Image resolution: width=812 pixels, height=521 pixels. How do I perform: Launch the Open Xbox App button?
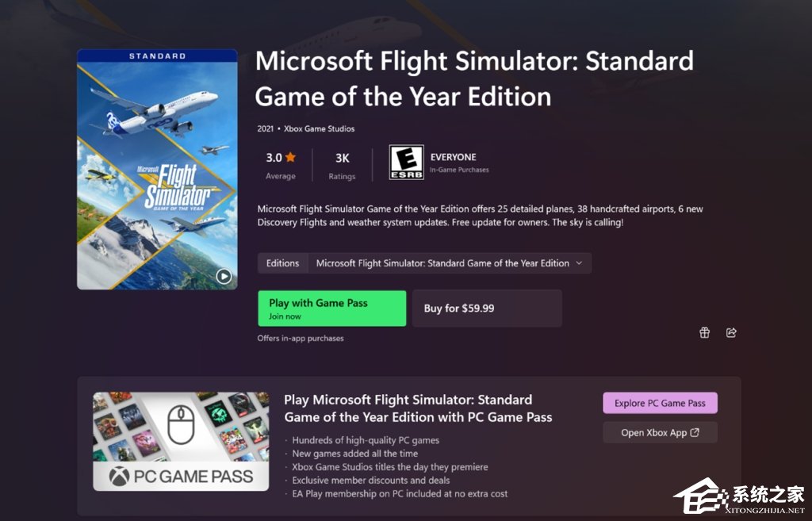[660, 432]
